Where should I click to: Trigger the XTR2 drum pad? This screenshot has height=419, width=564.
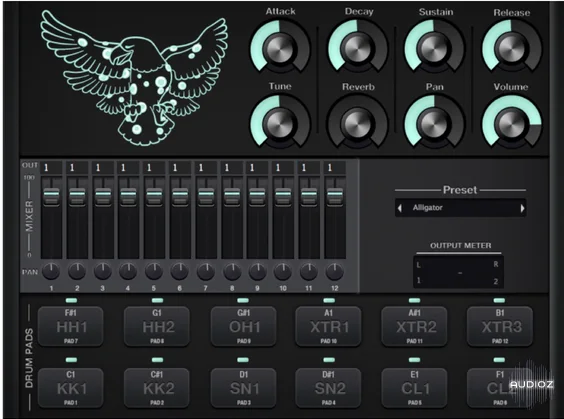tap(414, 327)
